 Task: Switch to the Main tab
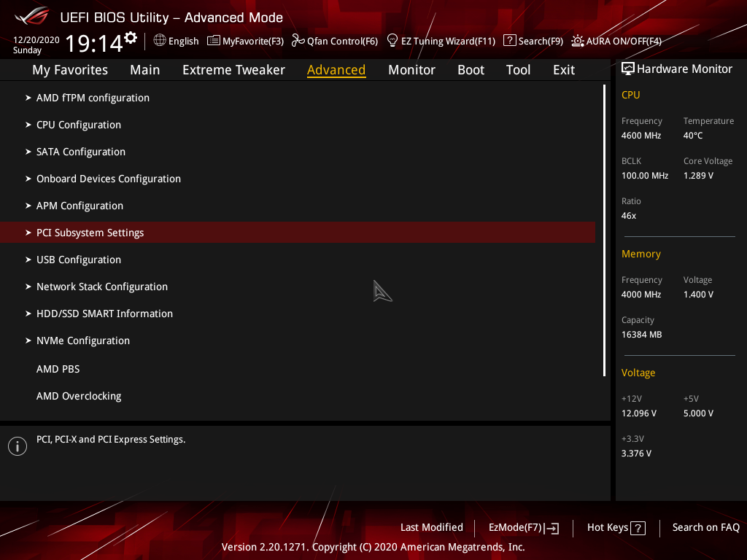click(x=145, y=70)
